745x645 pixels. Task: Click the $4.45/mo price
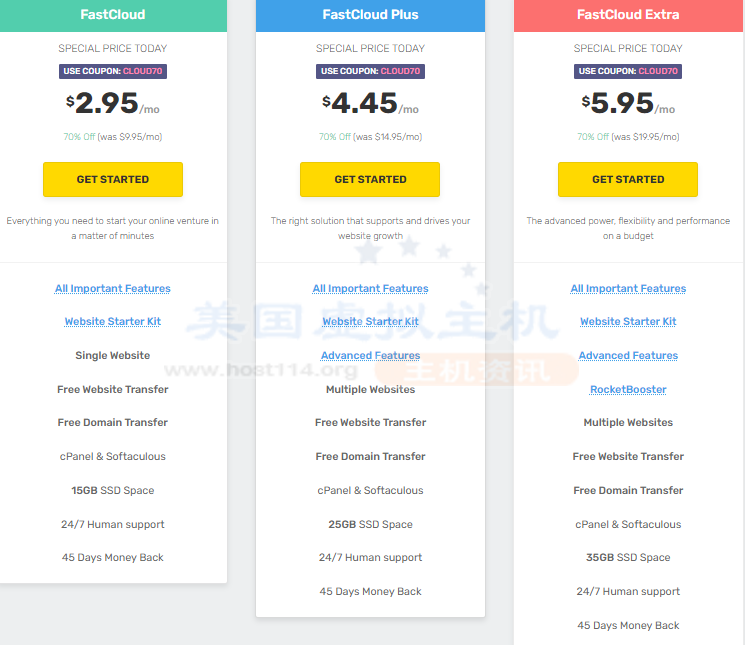(x=370, y=103)
